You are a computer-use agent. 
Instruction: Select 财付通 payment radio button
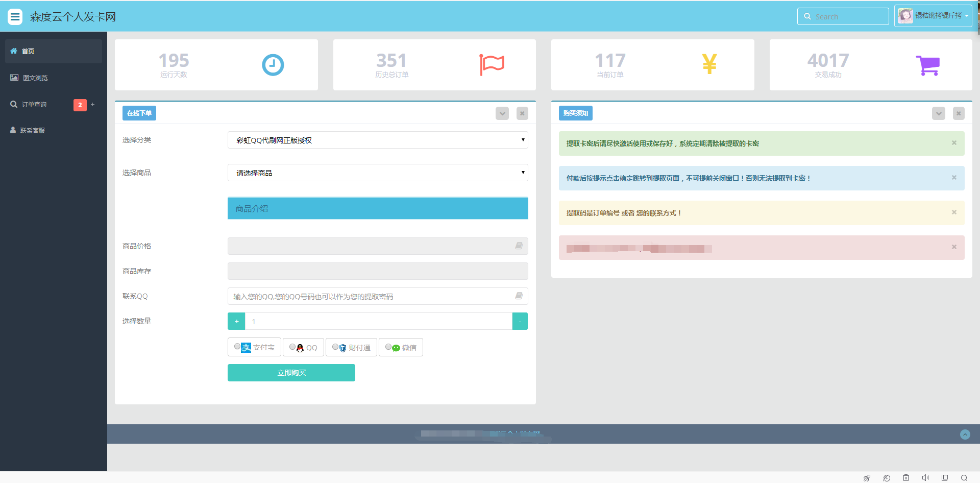click(335, 347)
